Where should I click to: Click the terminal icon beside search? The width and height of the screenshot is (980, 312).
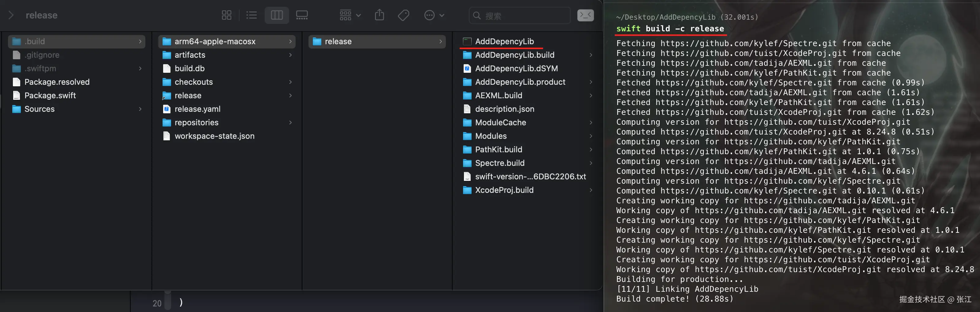pyautogui.click(x=585, y=15)
